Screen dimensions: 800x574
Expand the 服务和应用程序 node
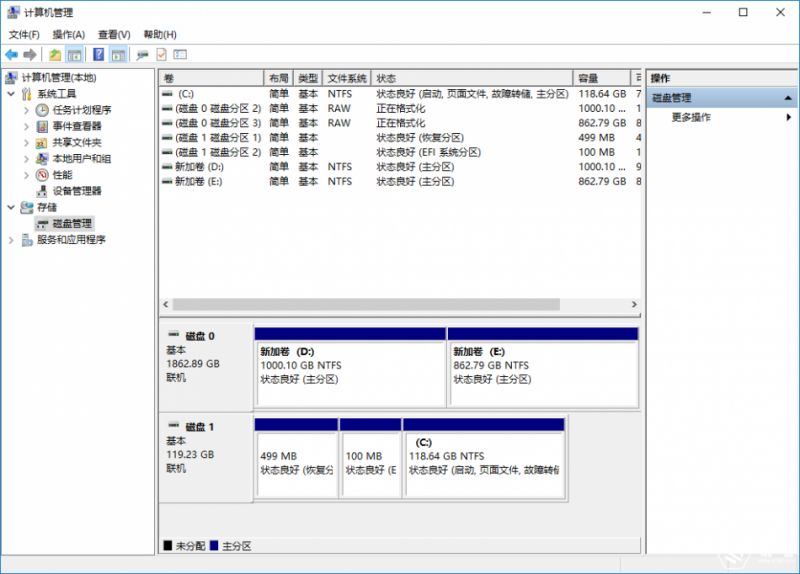(x=12, y=240)
